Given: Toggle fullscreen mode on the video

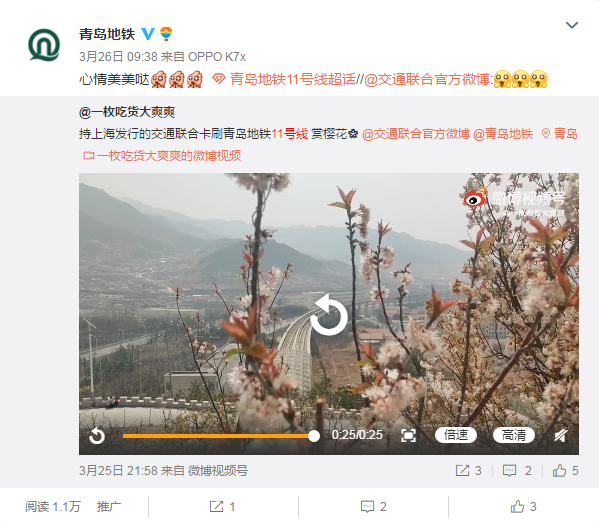Looking at the screenshot, I should point(408,435).
